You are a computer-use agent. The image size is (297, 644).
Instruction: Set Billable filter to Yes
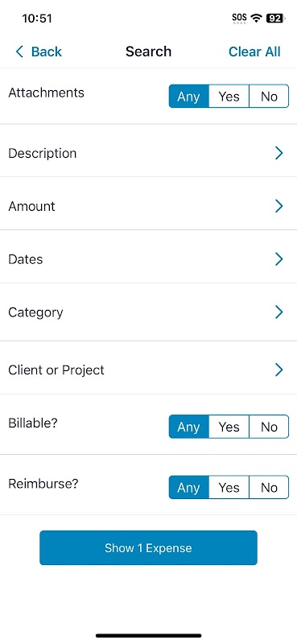(229, 427)
